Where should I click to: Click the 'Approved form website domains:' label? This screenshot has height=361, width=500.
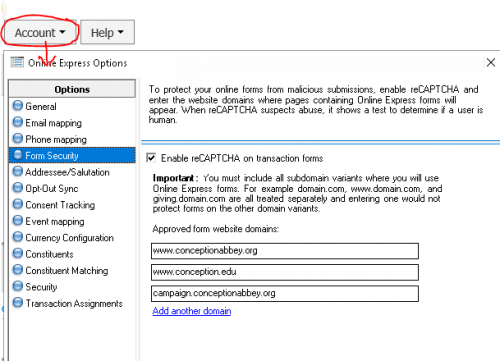(x=215, y=229)
